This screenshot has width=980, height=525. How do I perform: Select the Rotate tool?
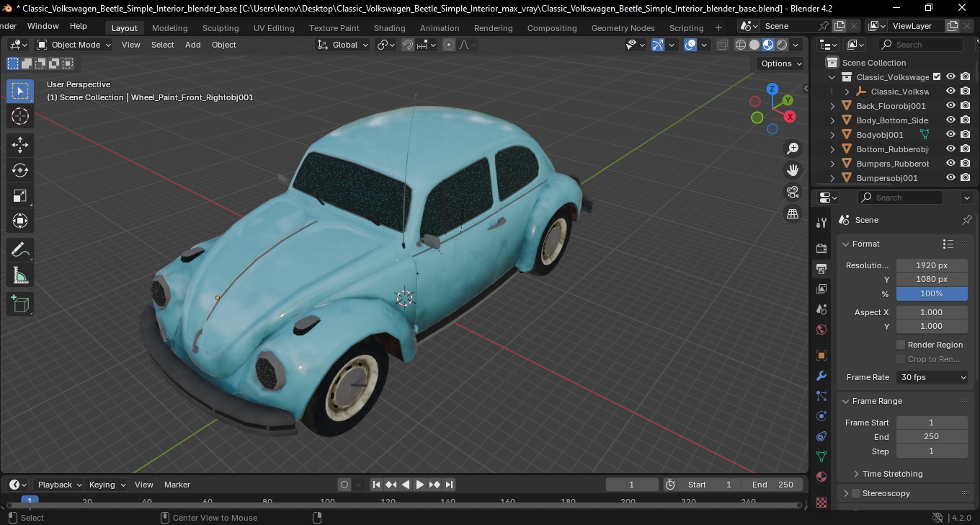[20, 170]
